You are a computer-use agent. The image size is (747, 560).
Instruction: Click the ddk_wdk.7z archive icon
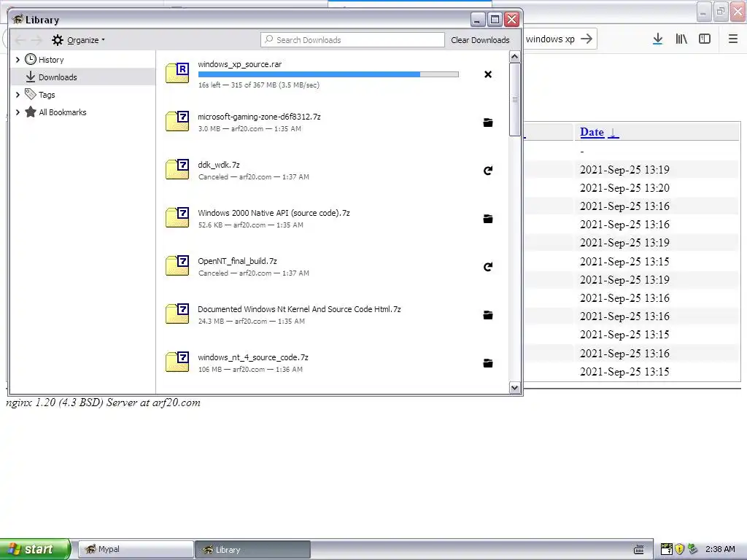pyautogui.click(x=177, y=169)
